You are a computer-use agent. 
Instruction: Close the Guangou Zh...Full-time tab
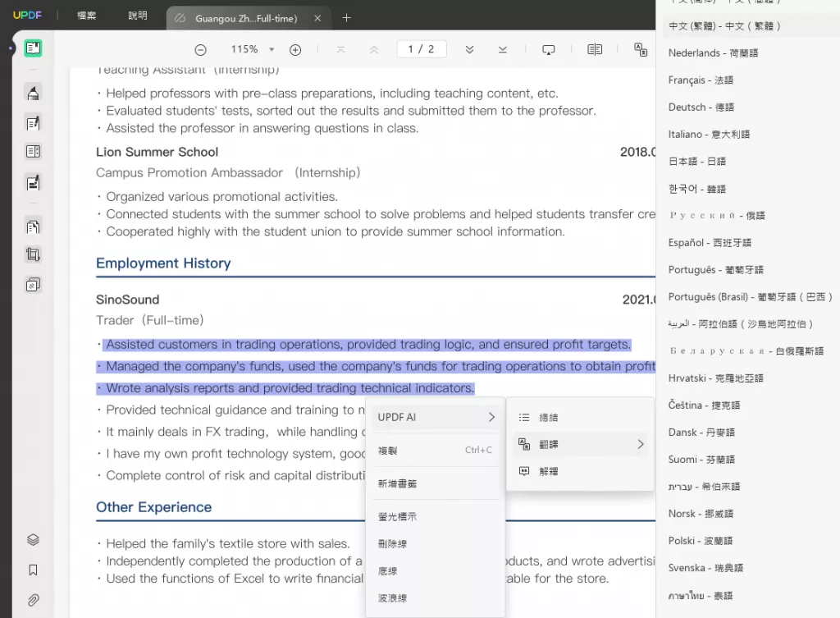317,18
